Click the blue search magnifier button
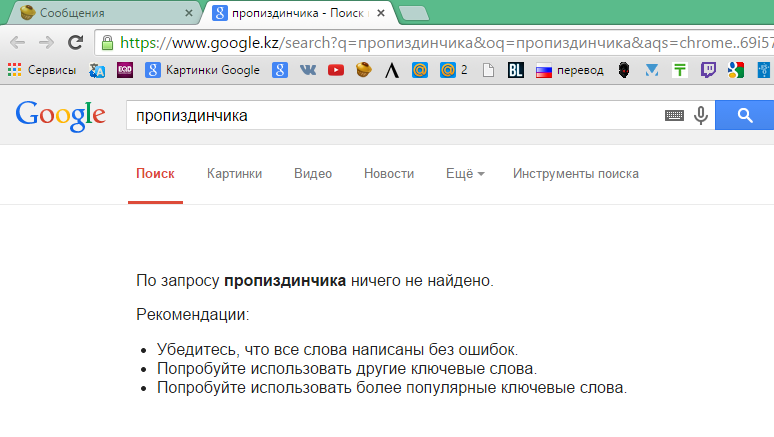Viewport: 774px width, 437px height. [x=744, y=116]
